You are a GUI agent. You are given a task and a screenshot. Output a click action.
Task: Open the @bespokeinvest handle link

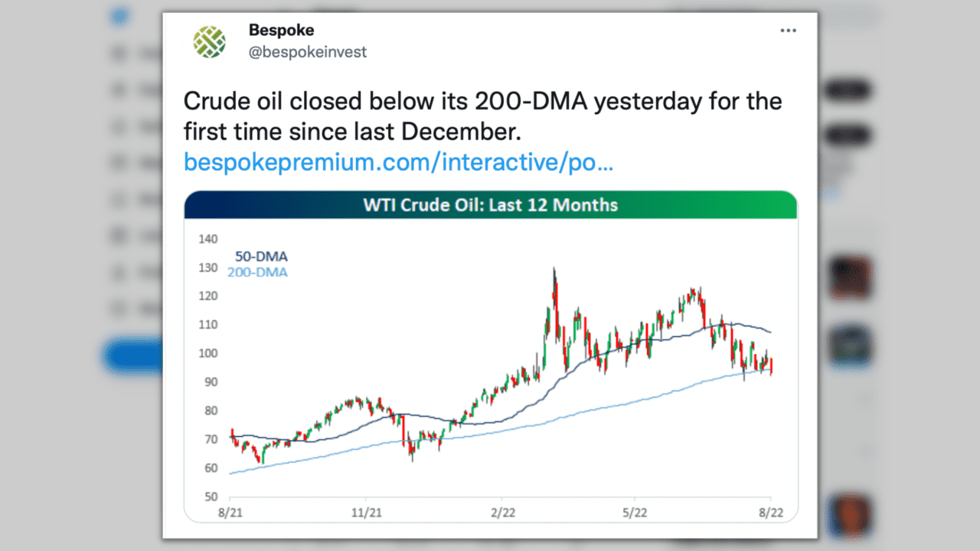[x=307, y=52]
